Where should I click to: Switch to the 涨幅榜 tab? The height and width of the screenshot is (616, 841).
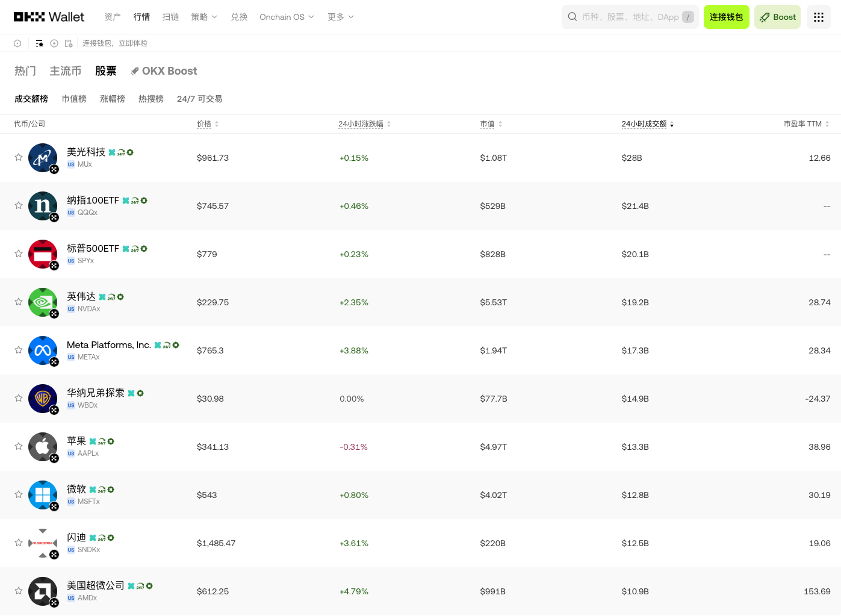113,99
